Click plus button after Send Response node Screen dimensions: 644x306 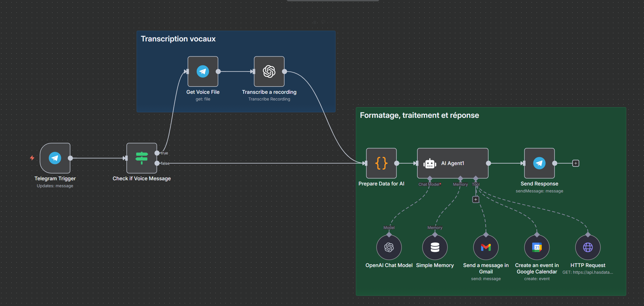point(575,163)
